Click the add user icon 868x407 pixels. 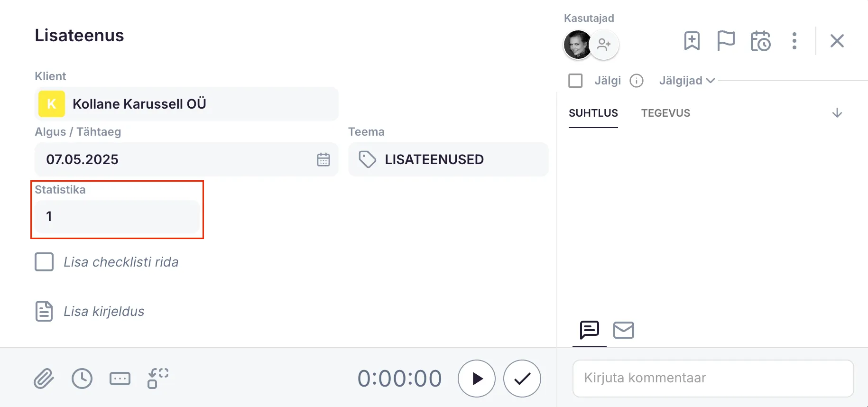tap(604, 45)
